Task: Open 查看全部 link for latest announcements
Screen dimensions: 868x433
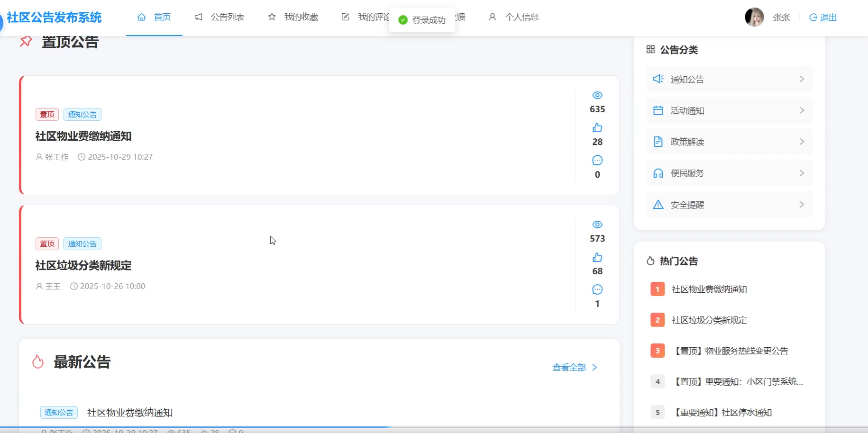Action: [x=575, y=368]
